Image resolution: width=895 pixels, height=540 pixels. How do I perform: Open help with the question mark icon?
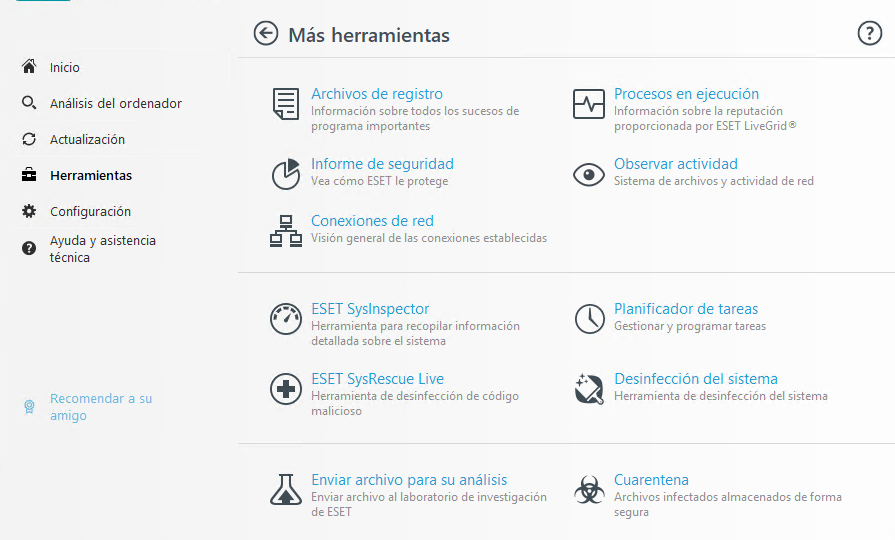869,33
